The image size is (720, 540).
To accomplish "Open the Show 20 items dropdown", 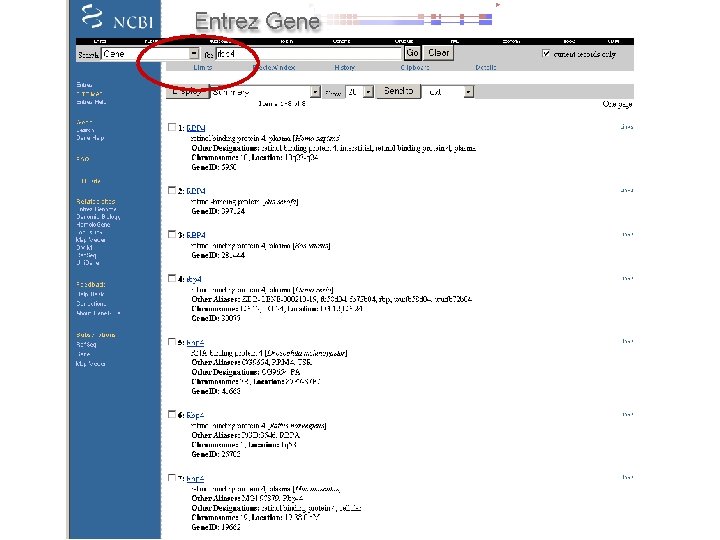I will [x=359, y=92].
